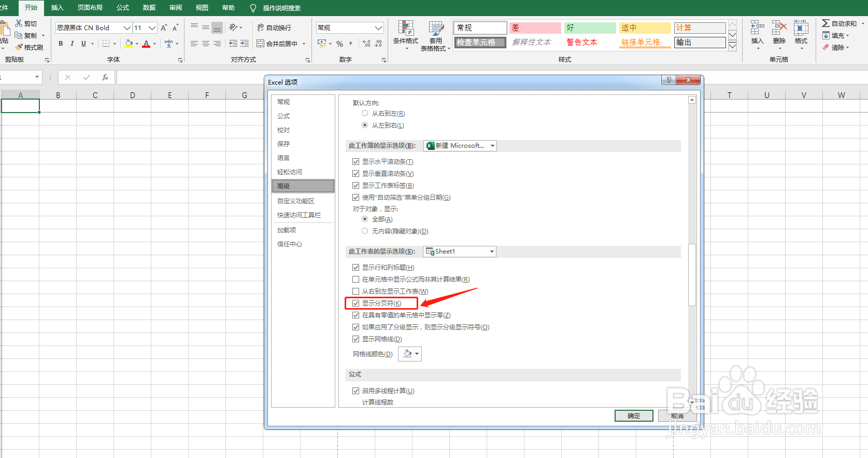The height and width of the screenshot is (458, 868).
Task: Apply the fill color bucket
Action: (129, 44)
